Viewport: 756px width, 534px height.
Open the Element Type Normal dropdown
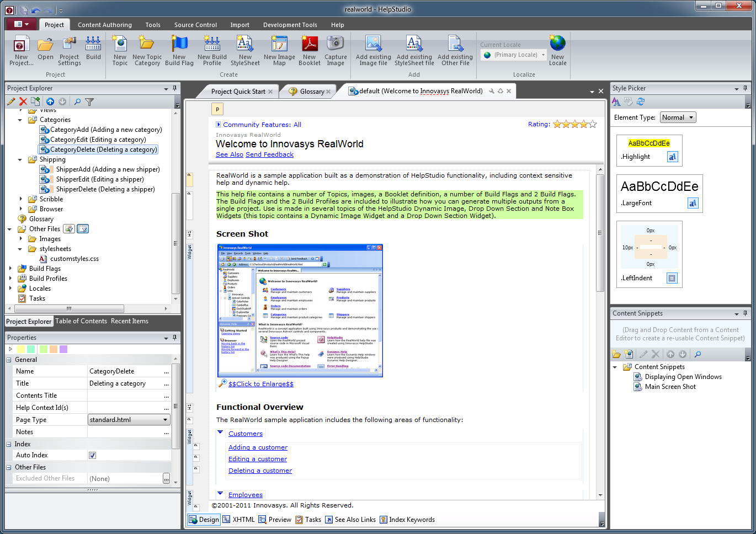click(678, 118)
